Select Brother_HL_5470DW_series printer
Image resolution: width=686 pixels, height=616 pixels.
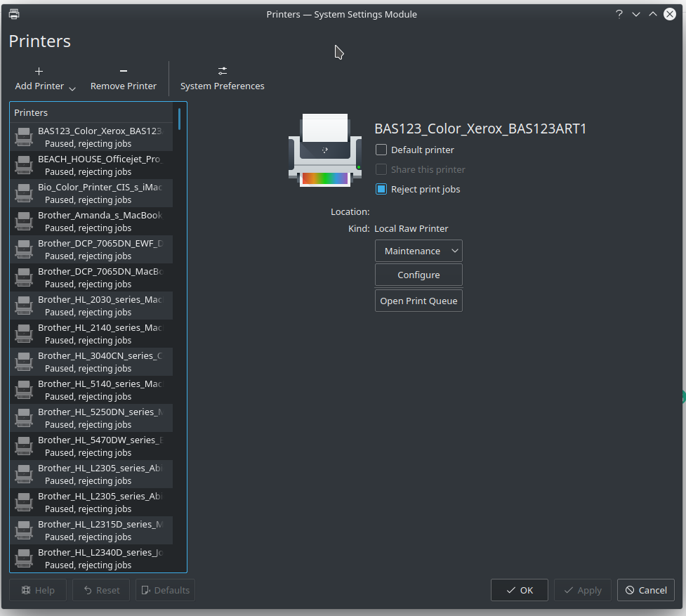(91, 446)
